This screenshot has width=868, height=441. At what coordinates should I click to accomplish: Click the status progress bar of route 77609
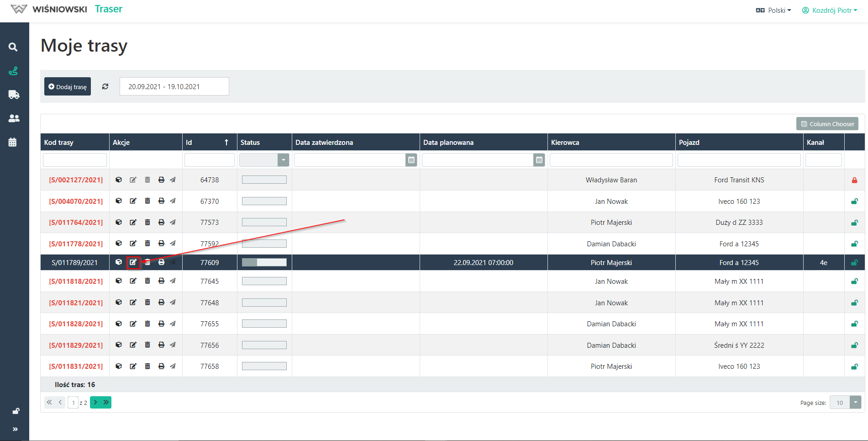[x=264, y=262]
